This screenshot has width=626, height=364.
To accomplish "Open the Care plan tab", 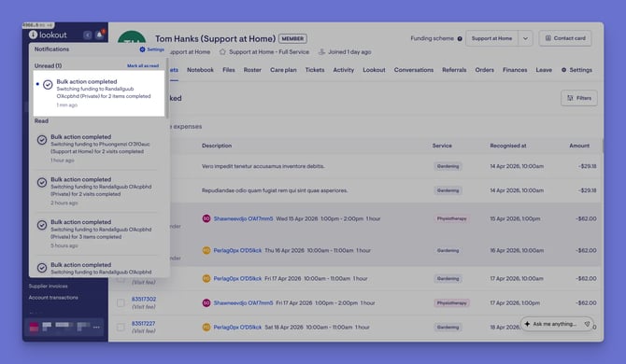I will click(x=283, y=70).
